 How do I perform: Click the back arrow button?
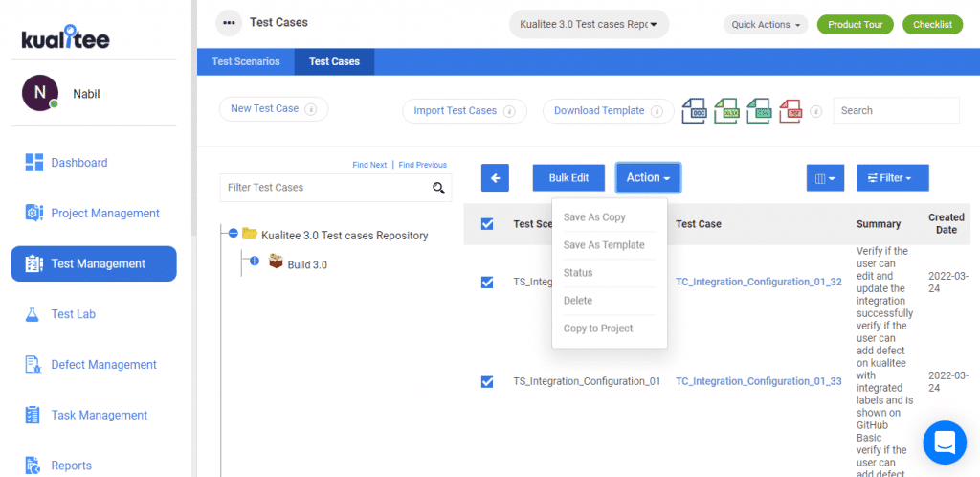click(495, 178)
